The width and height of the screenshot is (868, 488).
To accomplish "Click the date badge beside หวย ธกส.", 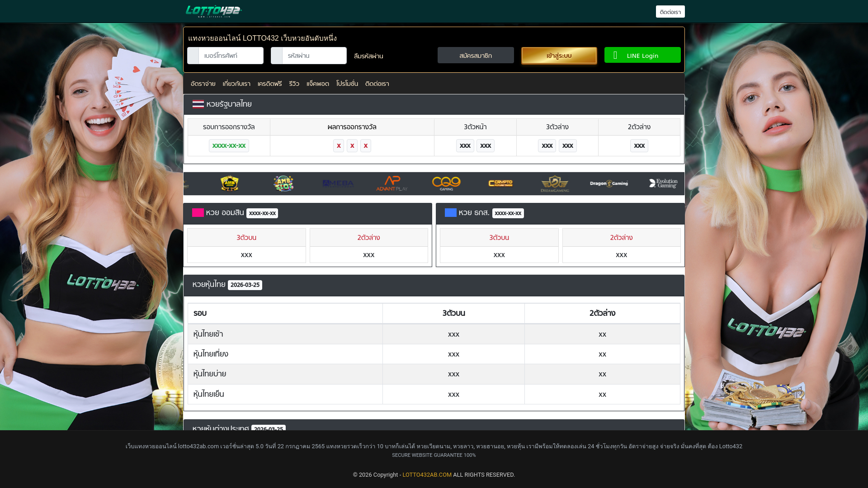I will coord(508,213).
